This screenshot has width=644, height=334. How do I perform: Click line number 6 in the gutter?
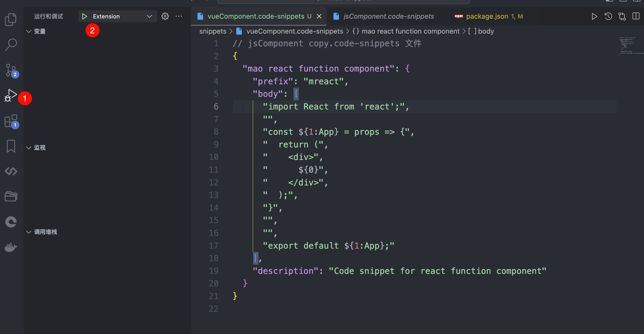(216, 107)
